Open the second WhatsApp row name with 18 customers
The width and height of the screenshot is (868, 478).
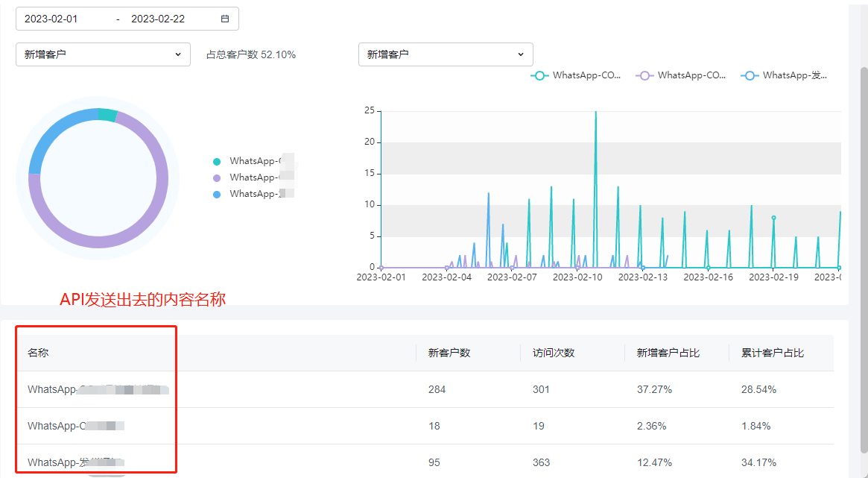coord(76,426)
